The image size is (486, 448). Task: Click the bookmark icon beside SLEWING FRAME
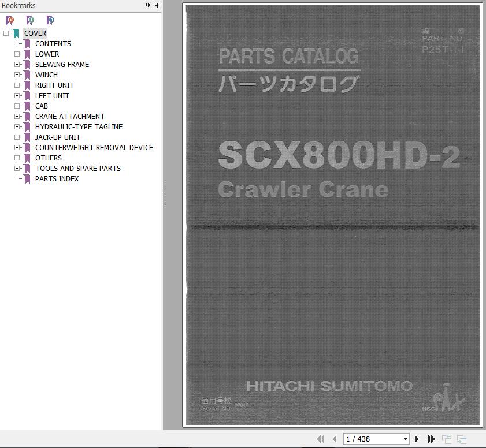coord(27,65)
